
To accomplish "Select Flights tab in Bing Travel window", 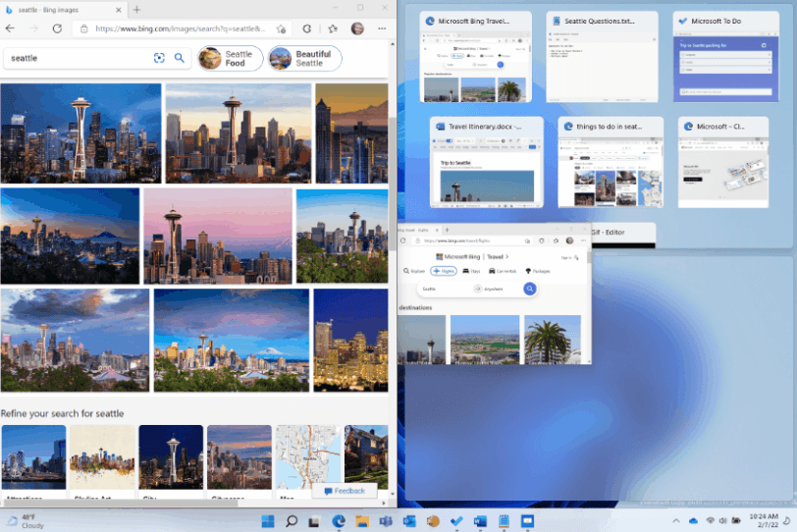I will 444,271.
